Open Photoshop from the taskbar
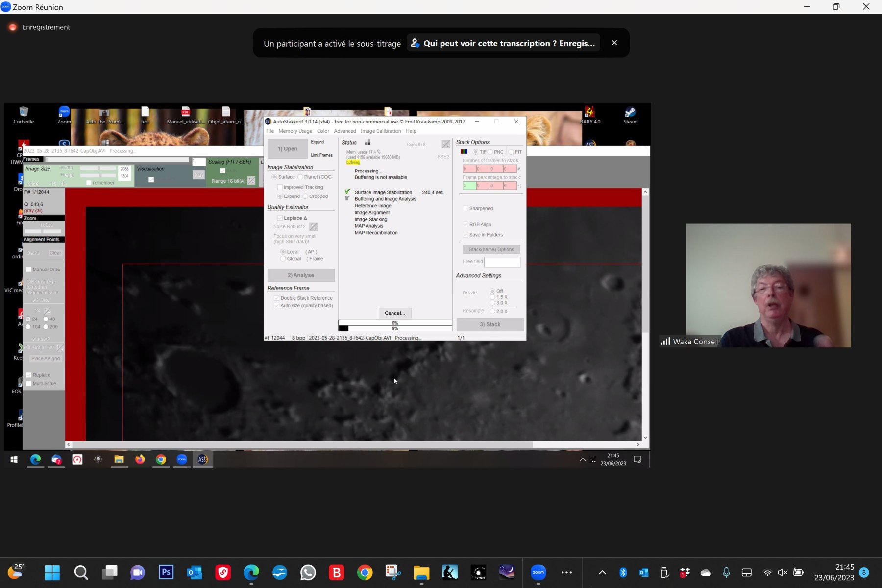This screenshot has width=882, height=588. click(166, 572)
